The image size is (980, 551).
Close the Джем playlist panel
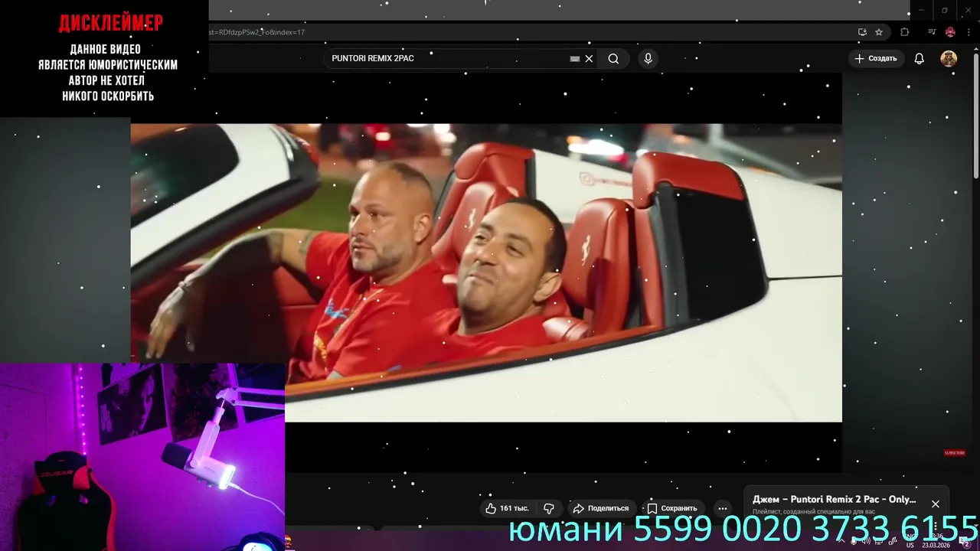pyautogui.click(x=935, y=504)
